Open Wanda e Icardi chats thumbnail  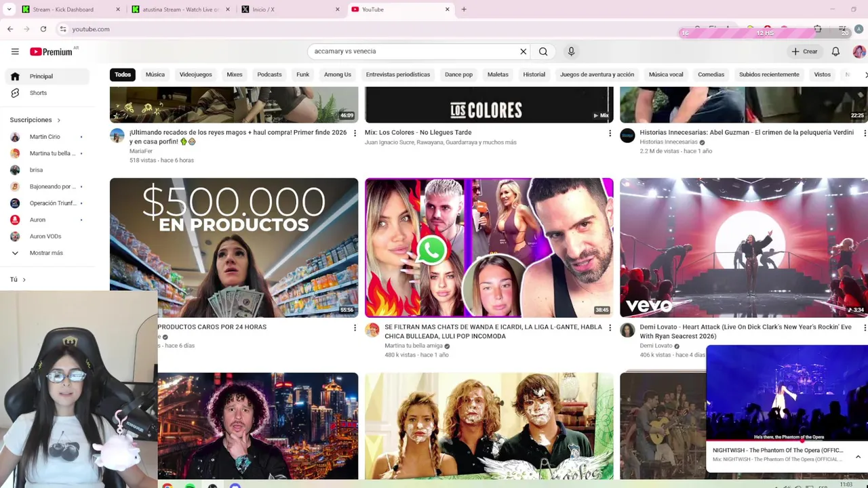coord(489,248)
